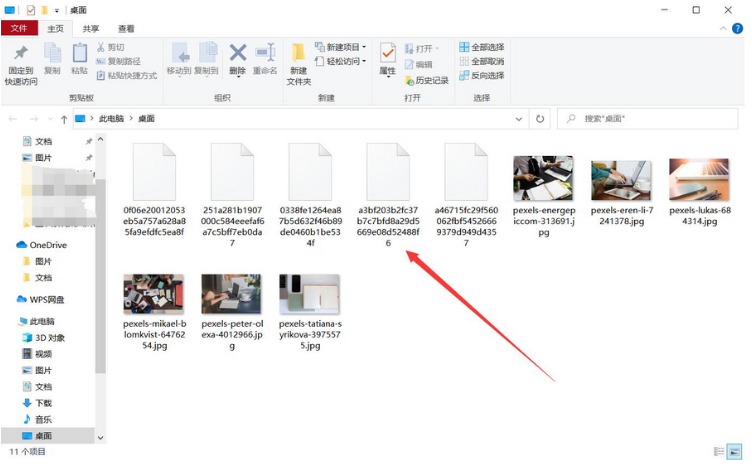This screenshot has width=752, height=473.
Task: Click the red Delete (删除) icon
Action: coord(237,53)
